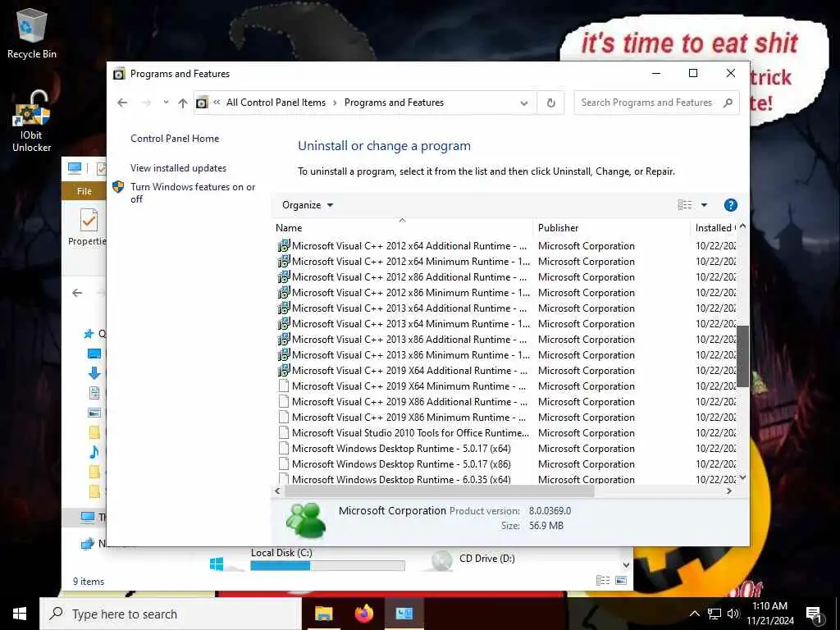Click the CD Drive (D:) icon in File Explorer

coord(441,561)
